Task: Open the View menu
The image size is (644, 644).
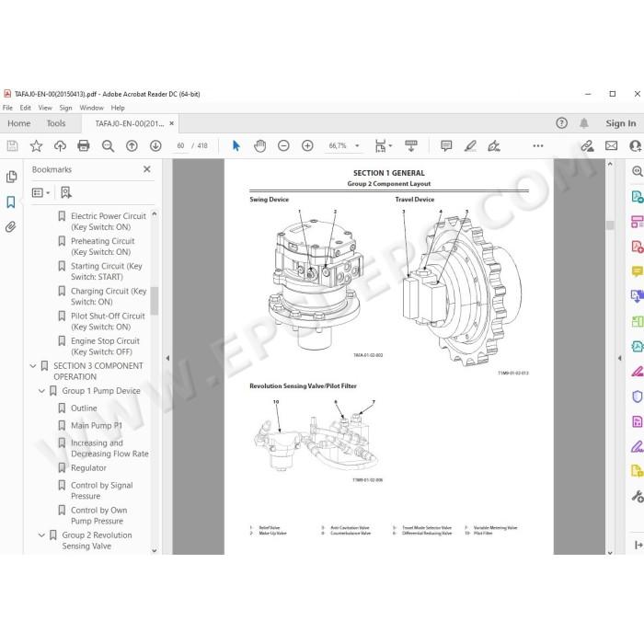Action: pyautogui.click(x=45, y=108)
